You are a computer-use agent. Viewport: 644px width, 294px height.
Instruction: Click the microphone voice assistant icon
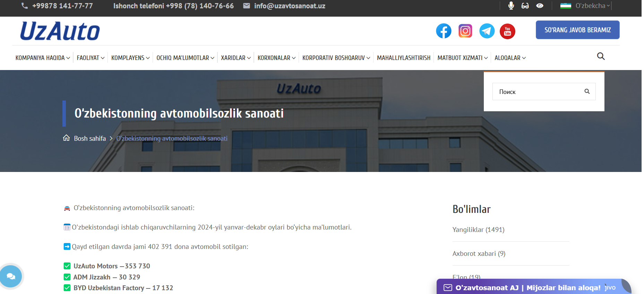click(511, 6)
